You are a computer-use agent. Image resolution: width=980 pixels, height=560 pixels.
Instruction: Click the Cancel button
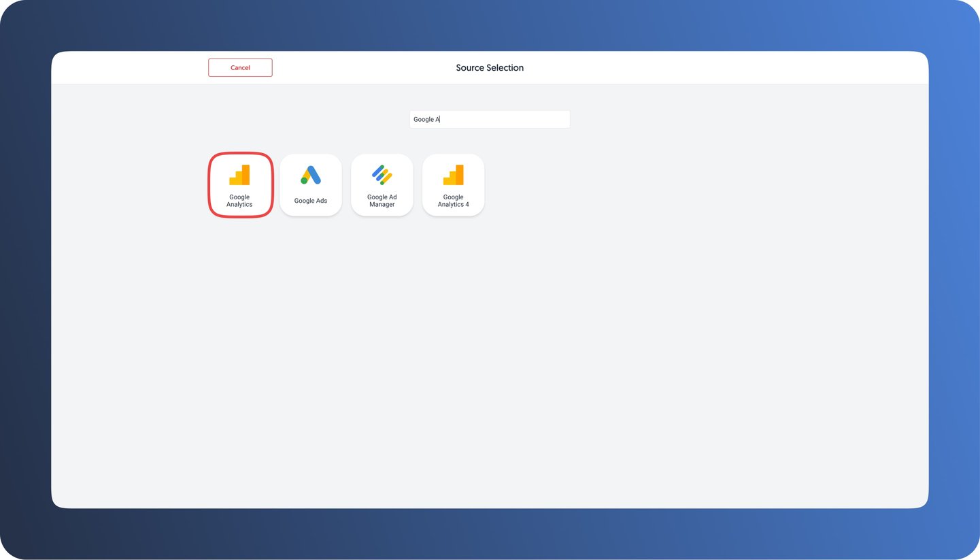point(240,67)
